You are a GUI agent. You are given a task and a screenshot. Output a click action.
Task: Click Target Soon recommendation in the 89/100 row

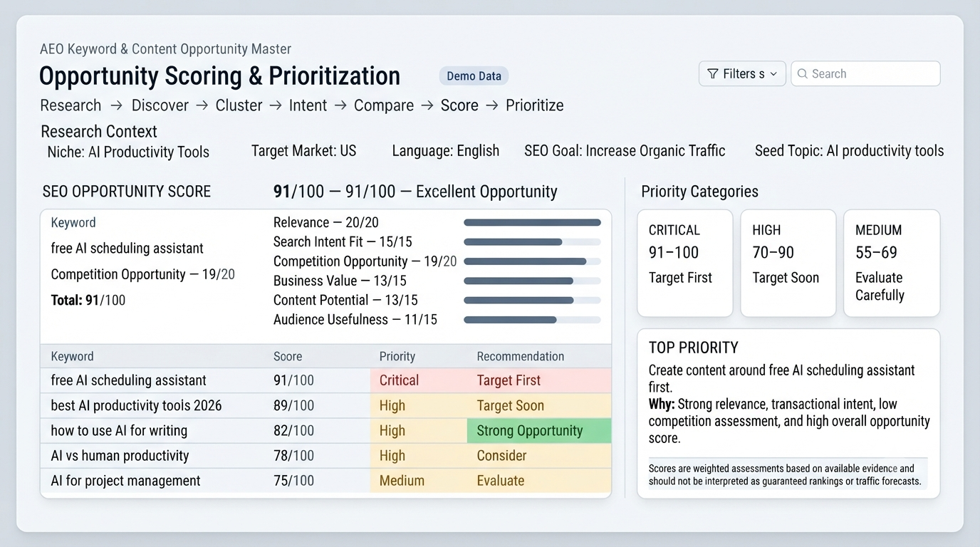pos(539,406)
